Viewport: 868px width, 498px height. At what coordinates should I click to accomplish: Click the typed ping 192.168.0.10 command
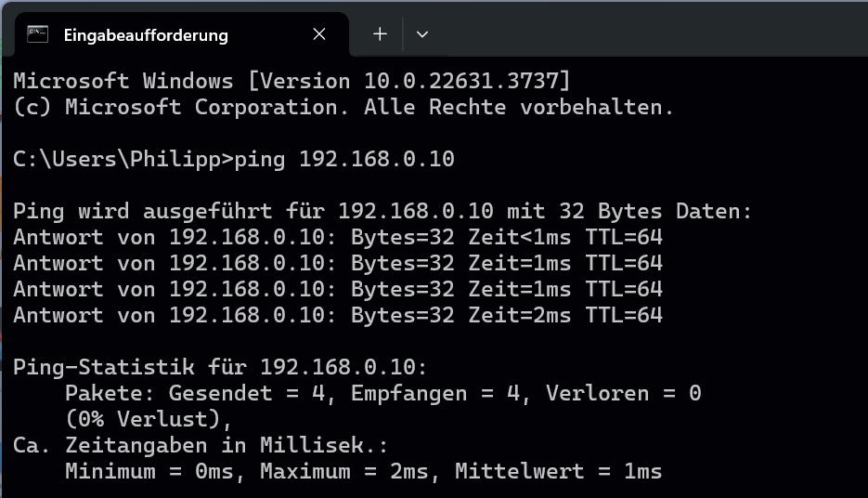pos(343,159)
